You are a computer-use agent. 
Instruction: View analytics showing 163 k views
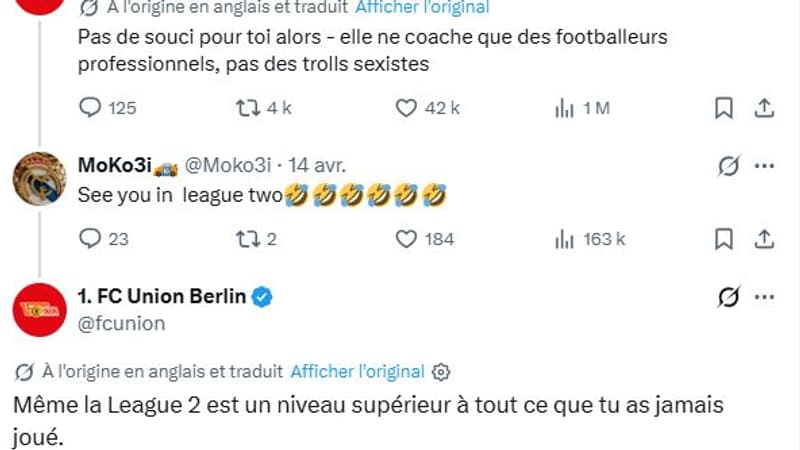[x=564, y=239]
